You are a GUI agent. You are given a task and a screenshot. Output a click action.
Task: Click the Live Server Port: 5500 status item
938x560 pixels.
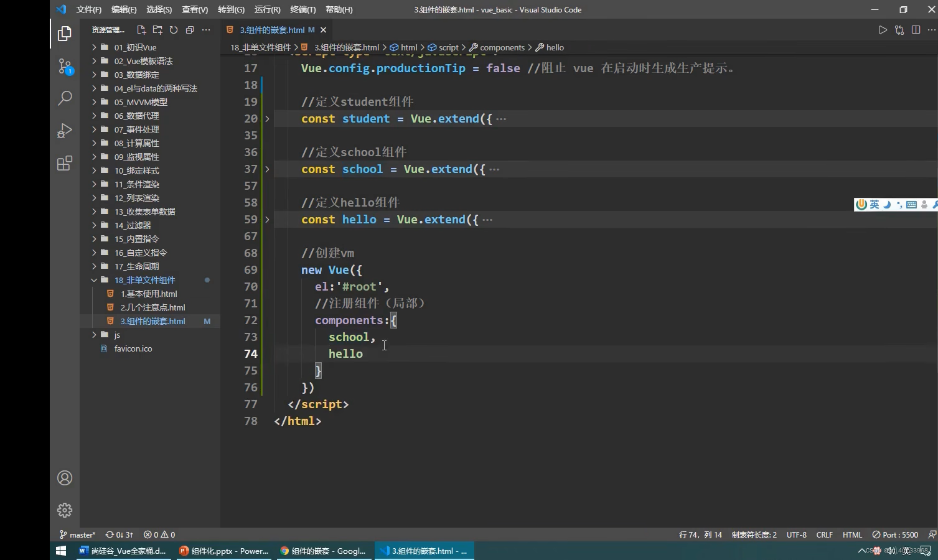point(895,534)
